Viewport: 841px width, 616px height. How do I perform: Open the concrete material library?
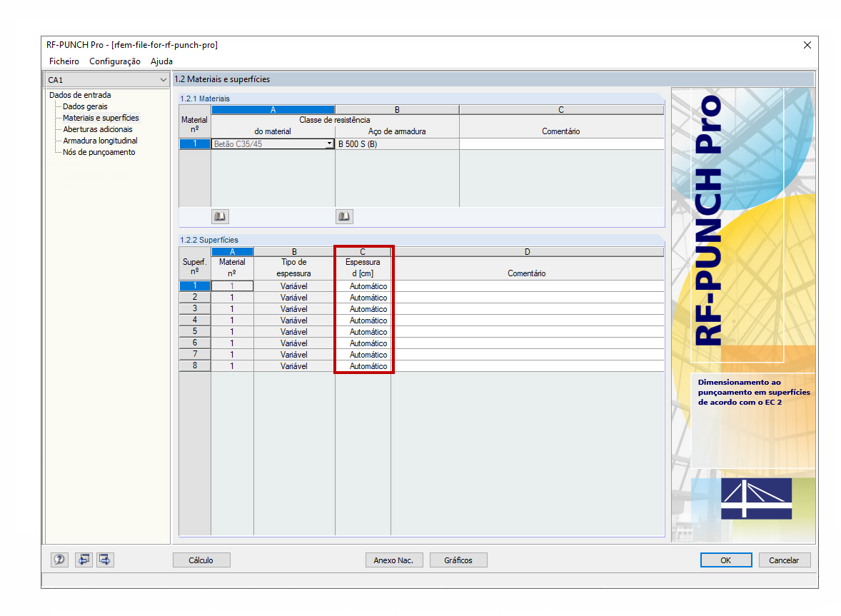(221, 216)
